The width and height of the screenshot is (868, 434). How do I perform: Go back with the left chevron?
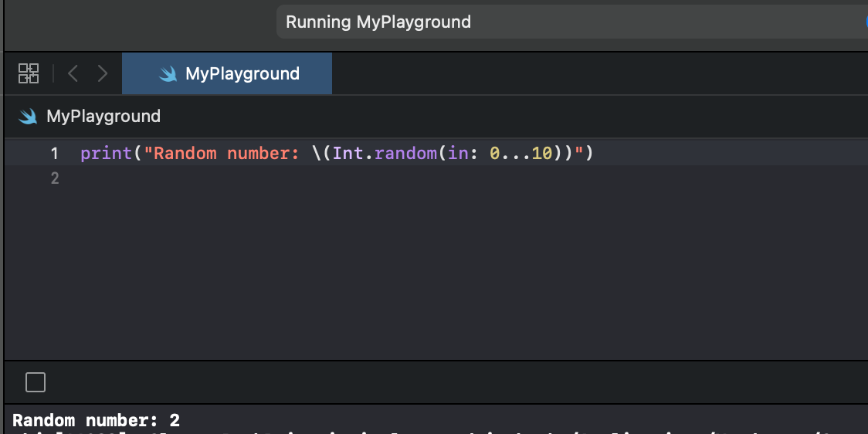(x=73, y=73)
